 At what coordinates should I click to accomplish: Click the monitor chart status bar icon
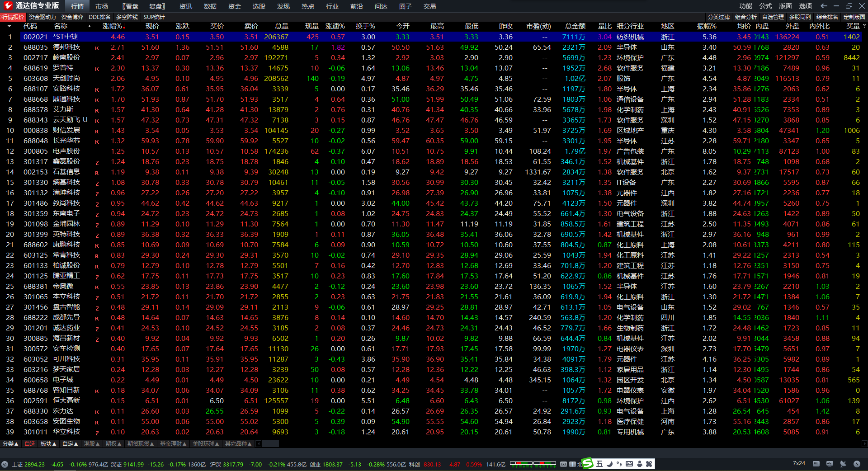830,464
